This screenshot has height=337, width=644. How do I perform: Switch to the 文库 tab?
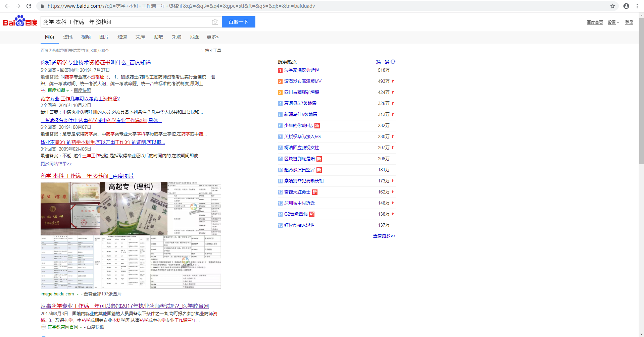pos(140,37)
